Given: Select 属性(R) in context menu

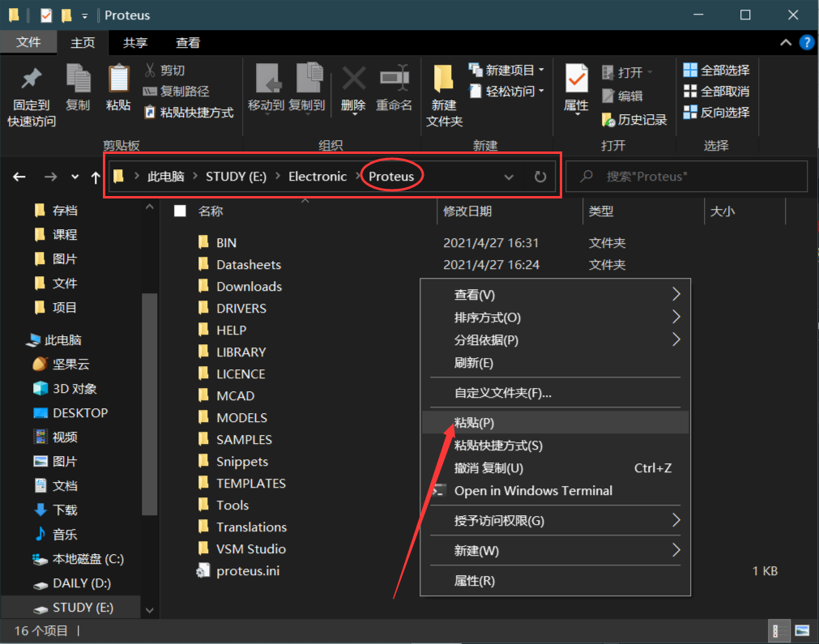Looking at the screenshot, I should click(555, 581).
